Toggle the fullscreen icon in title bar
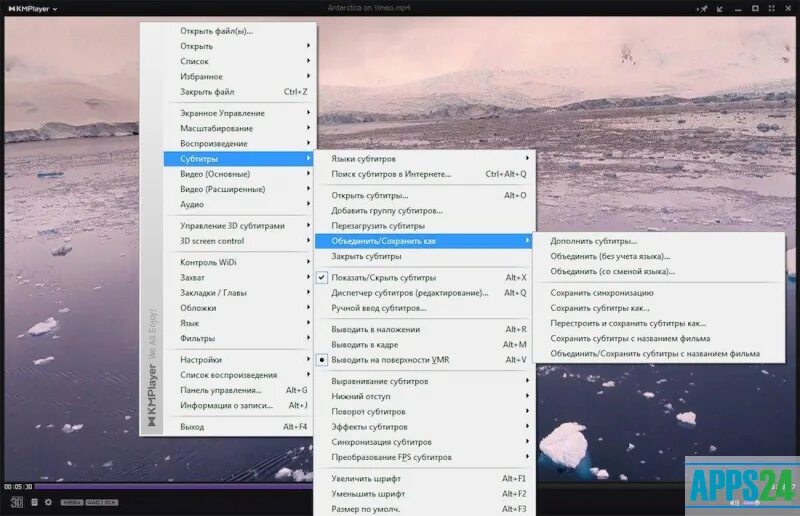 pos(771,9)
